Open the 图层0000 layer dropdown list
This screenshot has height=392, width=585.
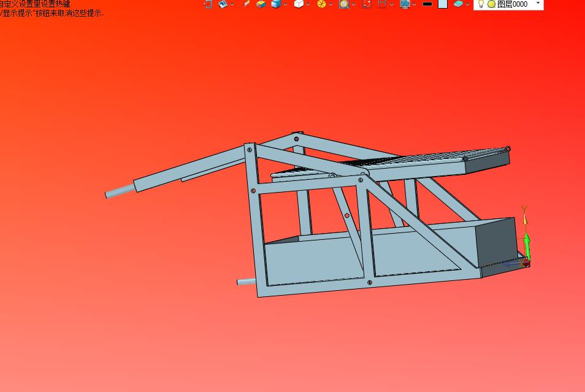click(x=538, y=3)
